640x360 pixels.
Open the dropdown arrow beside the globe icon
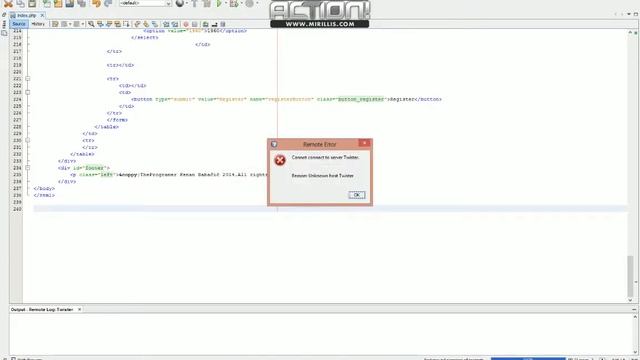187,3
